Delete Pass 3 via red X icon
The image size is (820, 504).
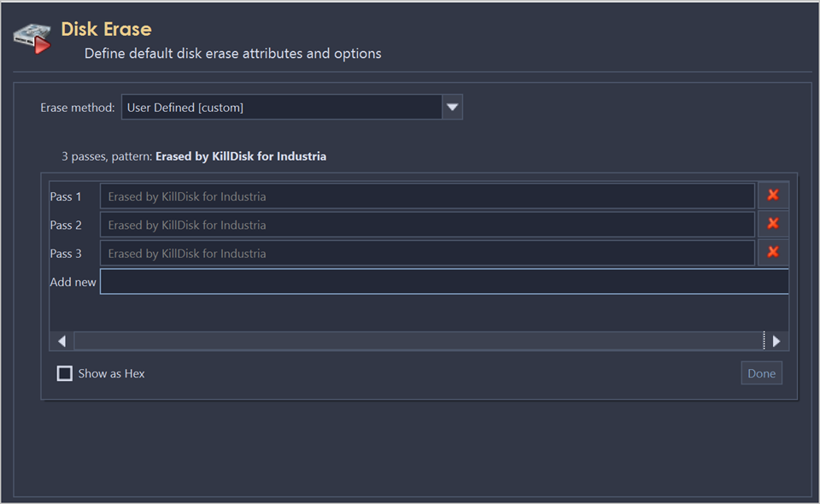click(x=772, y=253)
